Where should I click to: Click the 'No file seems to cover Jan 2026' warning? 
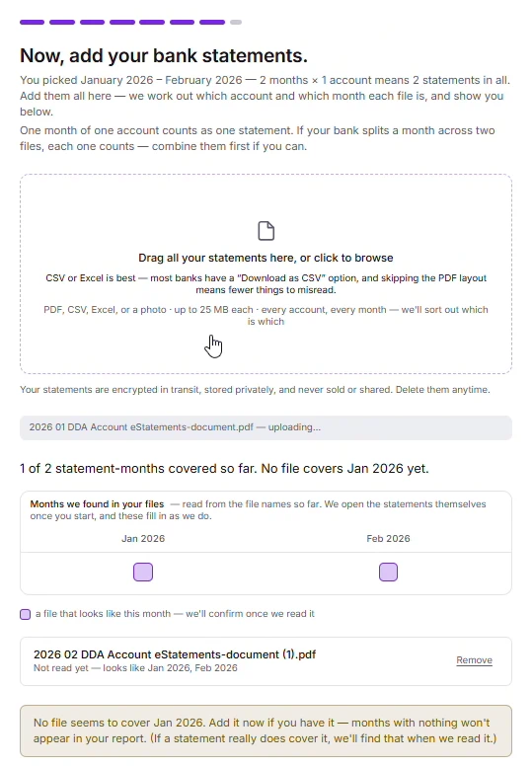[x=266, y=730]
